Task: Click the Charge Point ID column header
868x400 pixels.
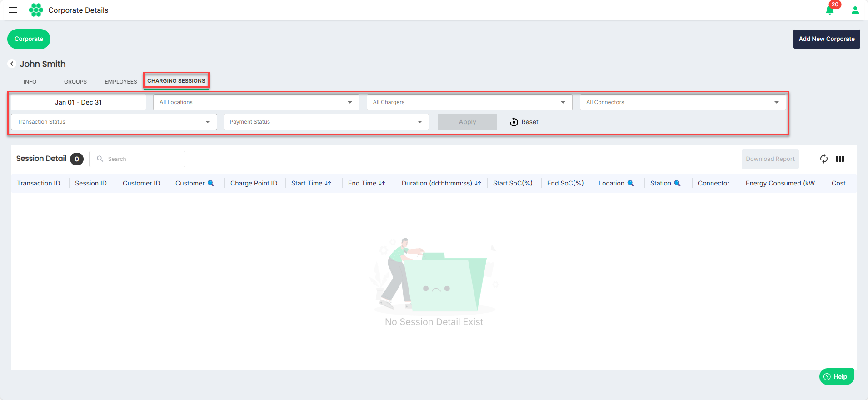Action: (x=254, y=183)
